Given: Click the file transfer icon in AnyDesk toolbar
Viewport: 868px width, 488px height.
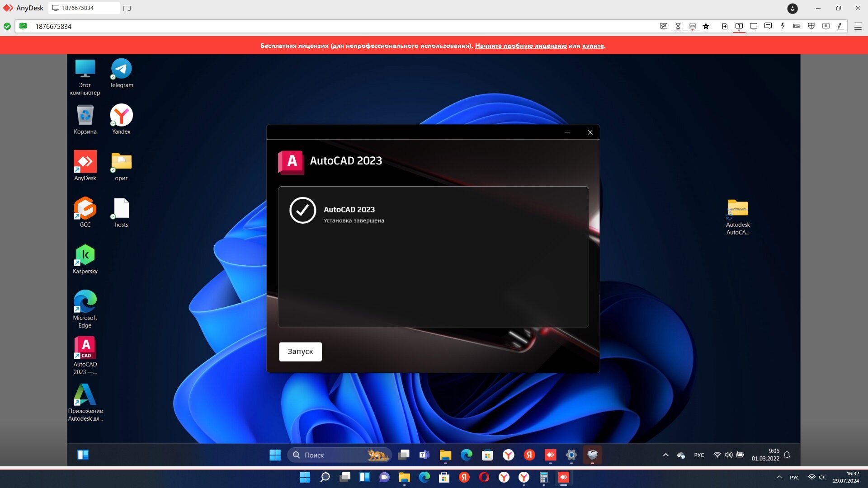Looking at the screenshot, I should tap(725, 26).
